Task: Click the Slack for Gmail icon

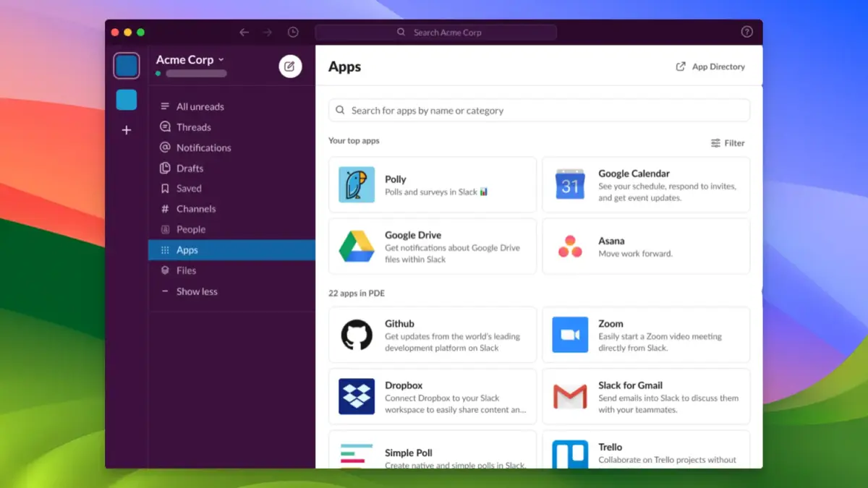Action: (x=569, y=396)
